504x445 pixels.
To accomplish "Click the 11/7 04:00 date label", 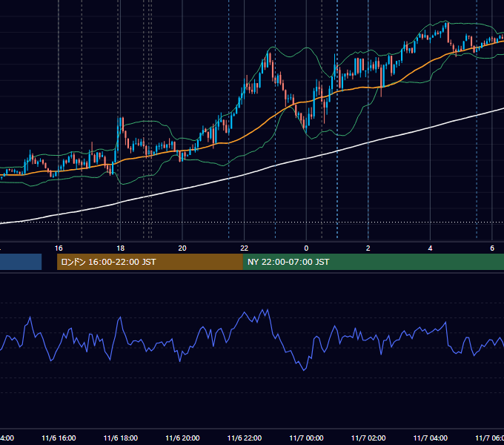I will pos(431,438).
